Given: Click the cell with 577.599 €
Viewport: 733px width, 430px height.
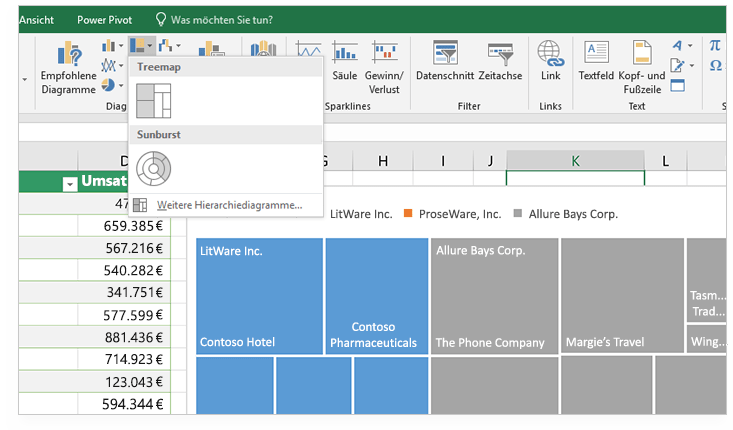Looking at the screenshot, I should 124,315.
